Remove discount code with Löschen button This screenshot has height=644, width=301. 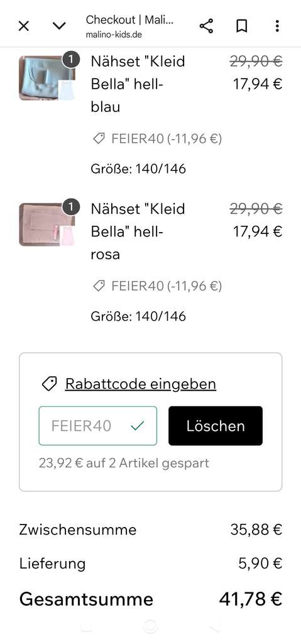click(215, 426)
